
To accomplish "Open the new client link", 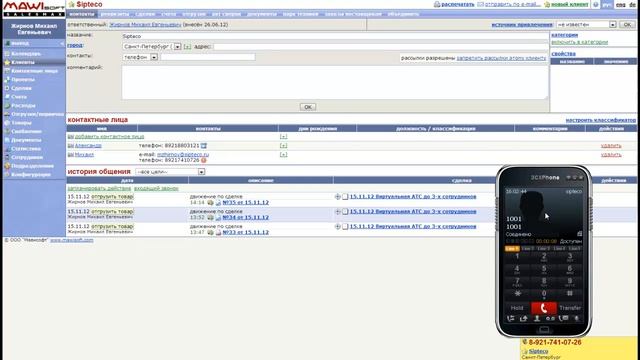I will [x=569, y=4].
